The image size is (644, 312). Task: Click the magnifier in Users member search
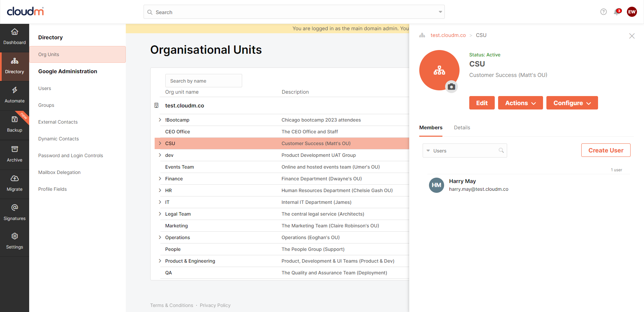tap(501, 150)
